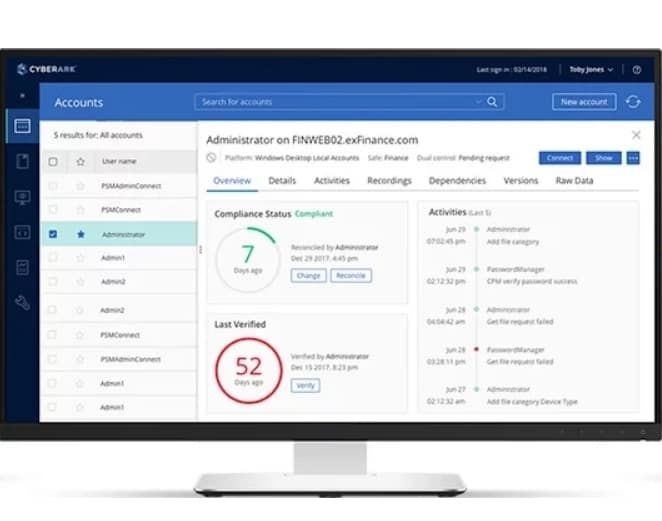The width and height of the screenshot is (662, 521).
Task: Tick the select-all checkbox in list header
Action: tap(53, 161)
